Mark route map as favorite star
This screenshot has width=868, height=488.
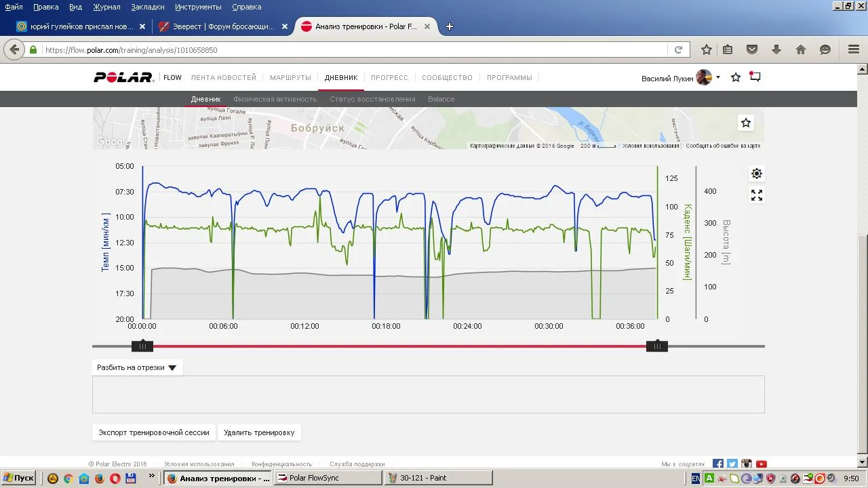(746, 123)
